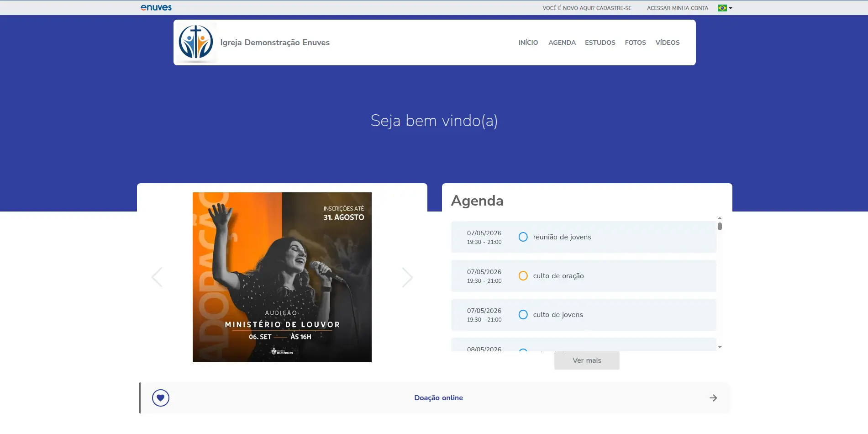This screenshot has width=868, height=434.
Task: Click the agenda scrollbar up arrow
Action: (x=720, y=218)
